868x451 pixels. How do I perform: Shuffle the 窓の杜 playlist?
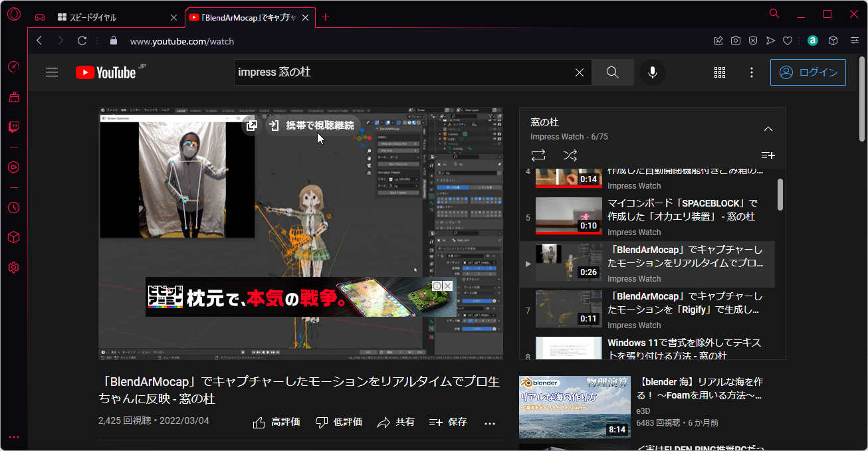(x=570, y=155)
